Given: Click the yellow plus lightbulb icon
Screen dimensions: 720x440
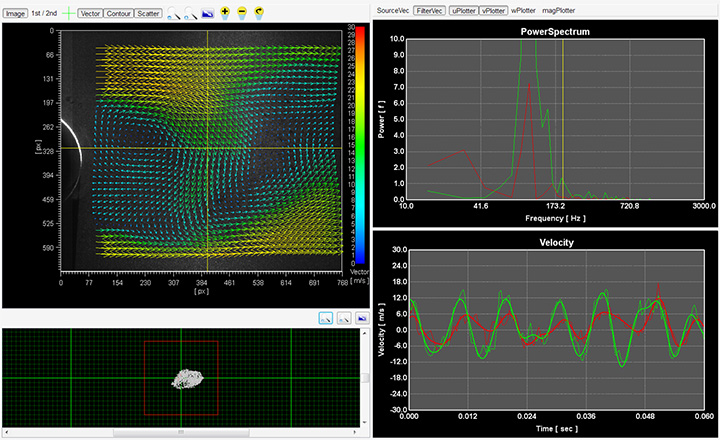Looking at the screenshot, I should [225, 13].
